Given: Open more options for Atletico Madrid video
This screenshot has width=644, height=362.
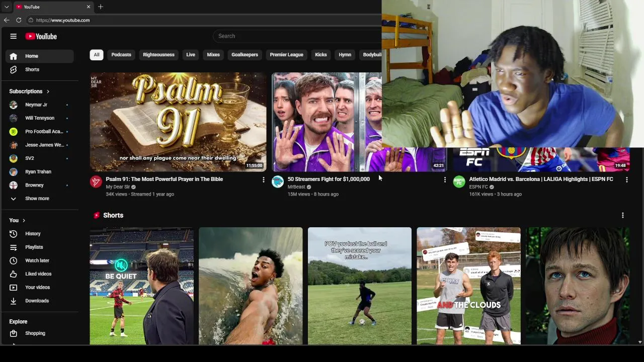Looking at the screenshot, I should point(626,179).
